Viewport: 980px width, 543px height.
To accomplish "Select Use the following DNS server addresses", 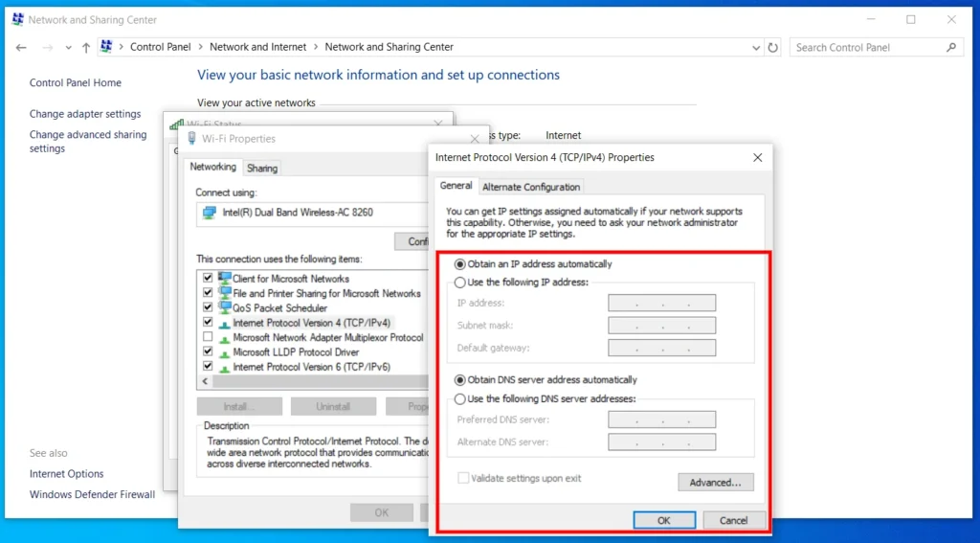I will tap(460, 398).
